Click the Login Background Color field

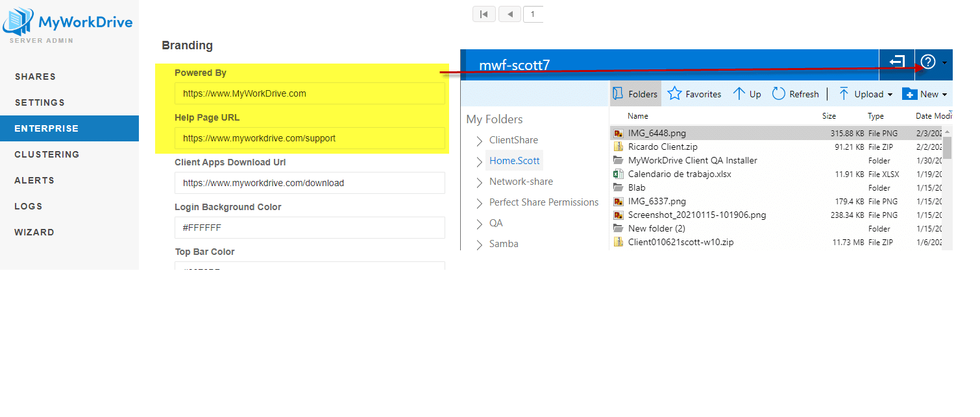pos(310,228)
